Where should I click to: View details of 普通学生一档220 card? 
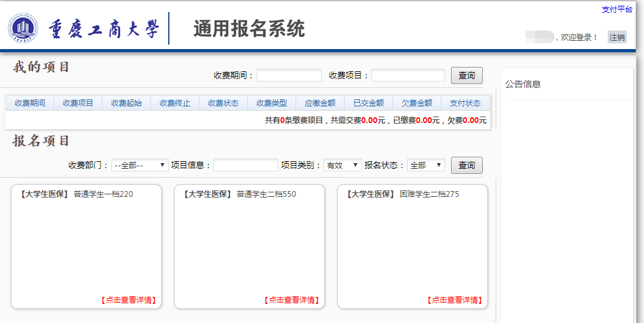[128, 300]
